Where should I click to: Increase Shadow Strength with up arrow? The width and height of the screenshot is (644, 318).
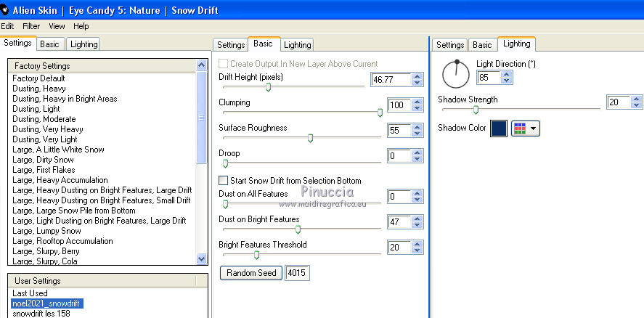(x=637, y=99)
